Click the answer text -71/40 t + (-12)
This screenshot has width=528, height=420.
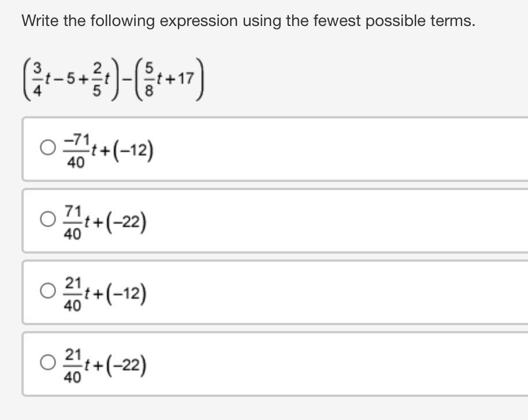click(109, 150)
